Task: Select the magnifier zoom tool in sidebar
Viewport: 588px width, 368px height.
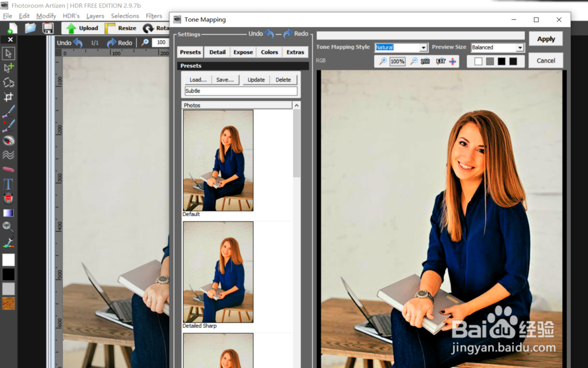Action: tap(8, 227)
